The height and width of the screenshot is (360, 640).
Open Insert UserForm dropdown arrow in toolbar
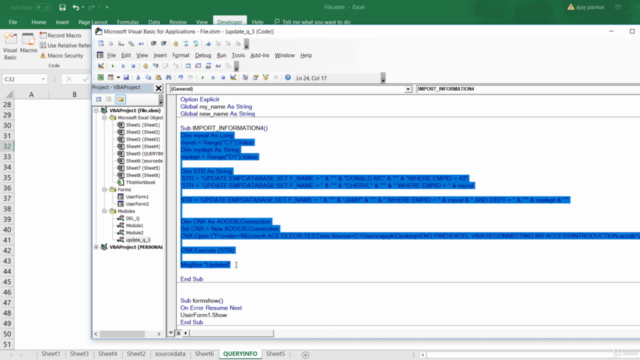tap(118, 78)
